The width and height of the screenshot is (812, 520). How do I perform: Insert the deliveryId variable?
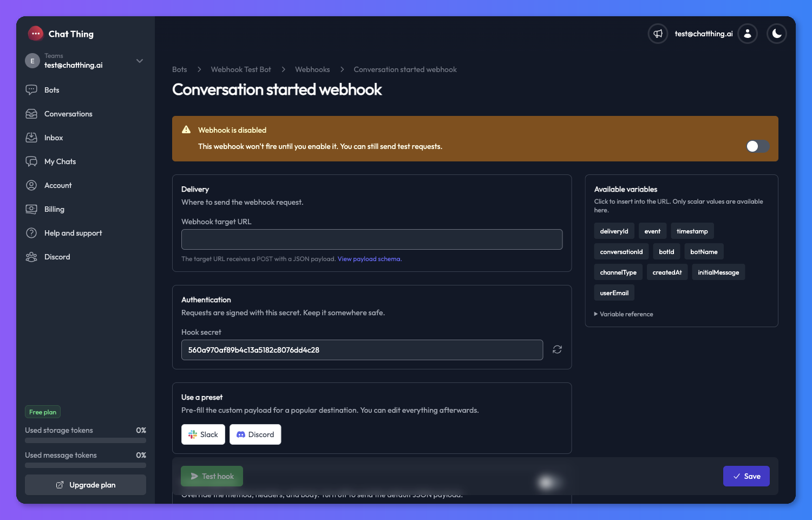pyautogui.click(x=614, y=231)
